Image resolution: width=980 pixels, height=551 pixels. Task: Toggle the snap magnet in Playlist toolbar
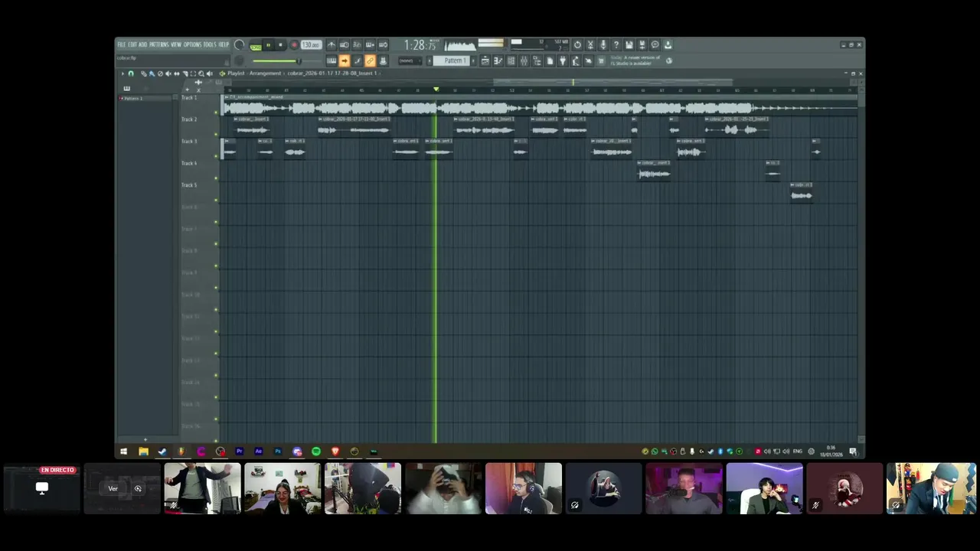(x=131, y=73)
